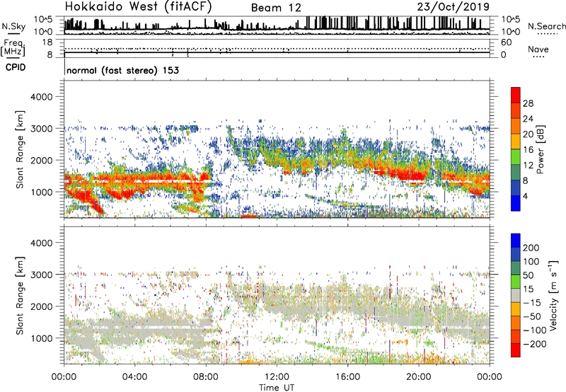Click the light green velocity colorbar segment

pyautogui.click(x=516, y=282)
